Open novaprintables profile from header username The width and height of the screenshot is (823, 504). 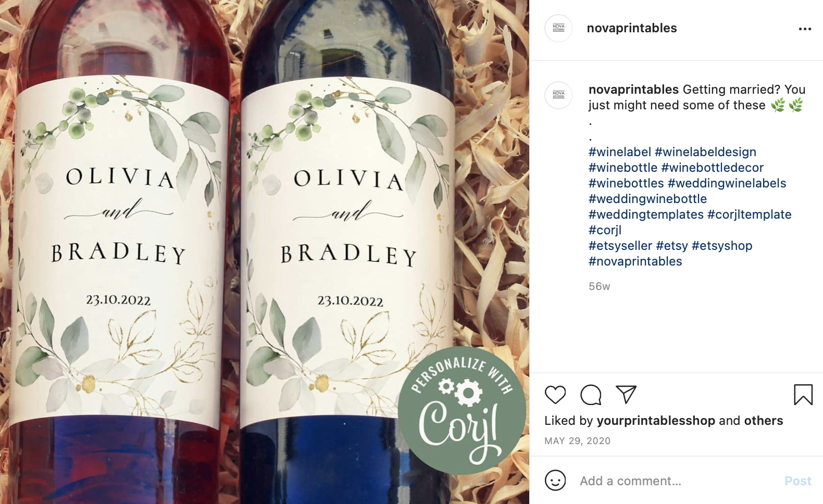tap(632, 28)
